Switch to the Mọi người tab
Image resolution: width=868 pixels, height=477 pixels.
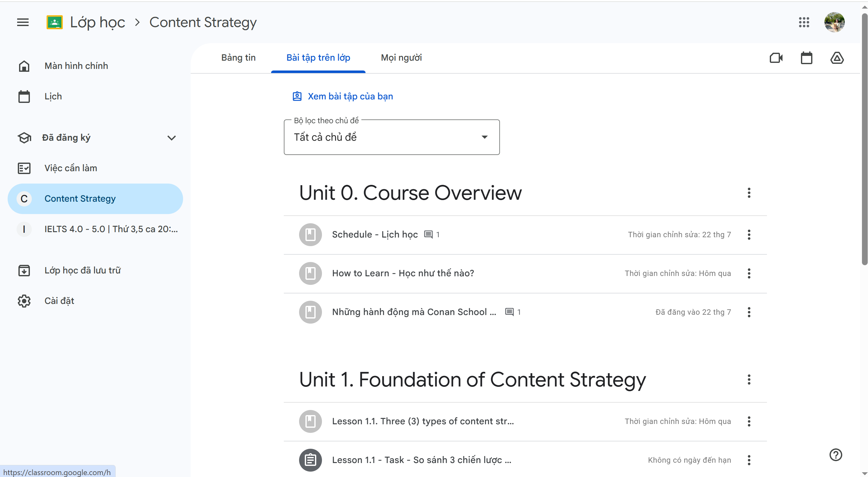(x=401, y=57)
